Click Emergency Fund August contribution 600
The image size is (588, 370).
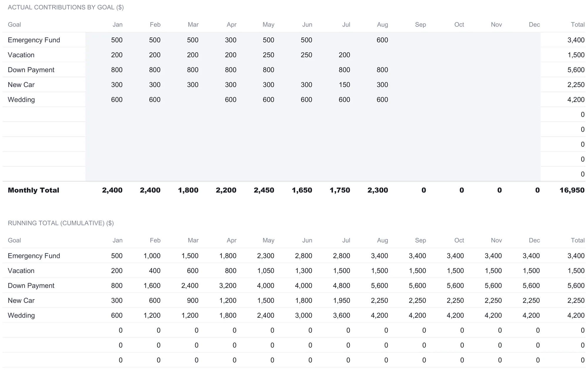click(382, 40)
